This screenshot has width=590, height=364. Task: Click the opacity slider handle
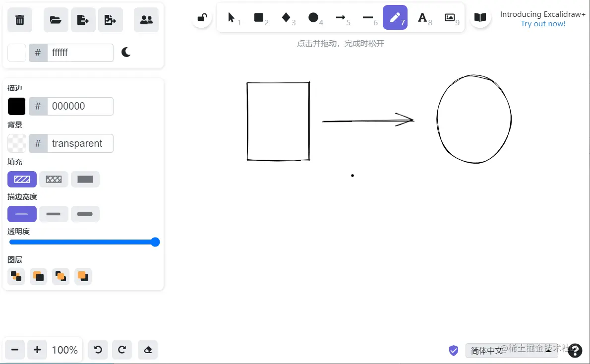coord(155,242)
